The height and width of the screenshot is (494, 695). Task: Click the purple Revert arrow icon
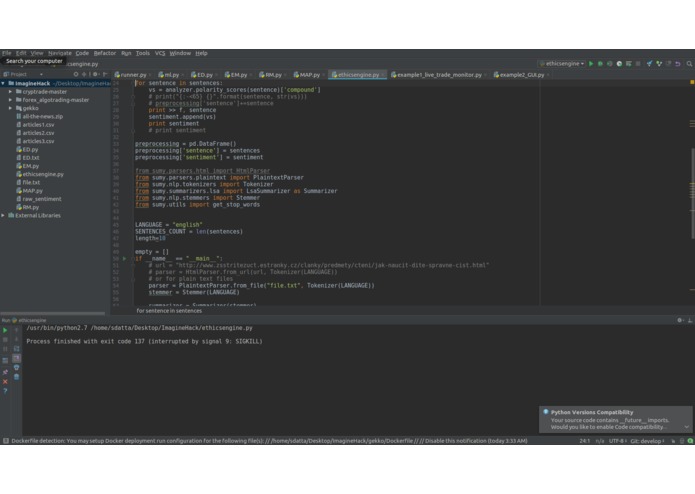(678, 64)
